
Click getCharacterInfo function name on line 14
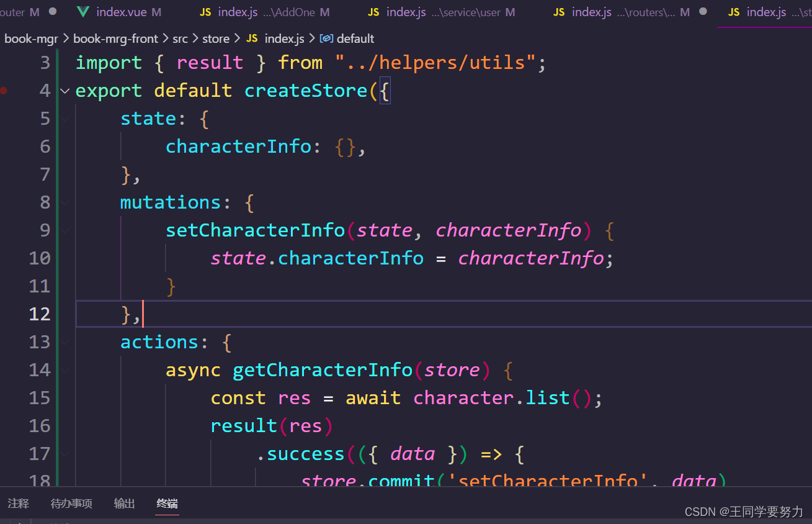point(323,370)
